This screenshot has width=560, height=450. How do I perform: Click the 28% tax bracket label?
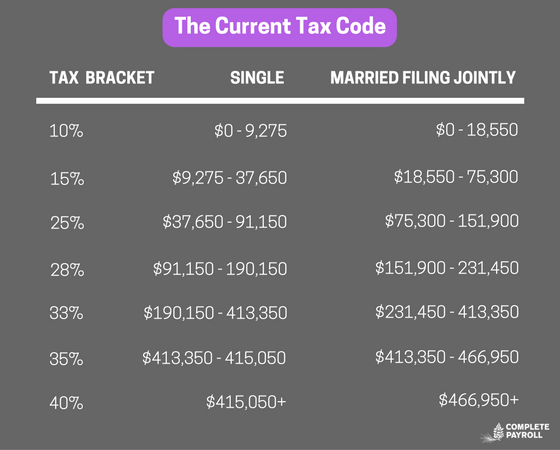pyautogui.click(x=67, y=270)
